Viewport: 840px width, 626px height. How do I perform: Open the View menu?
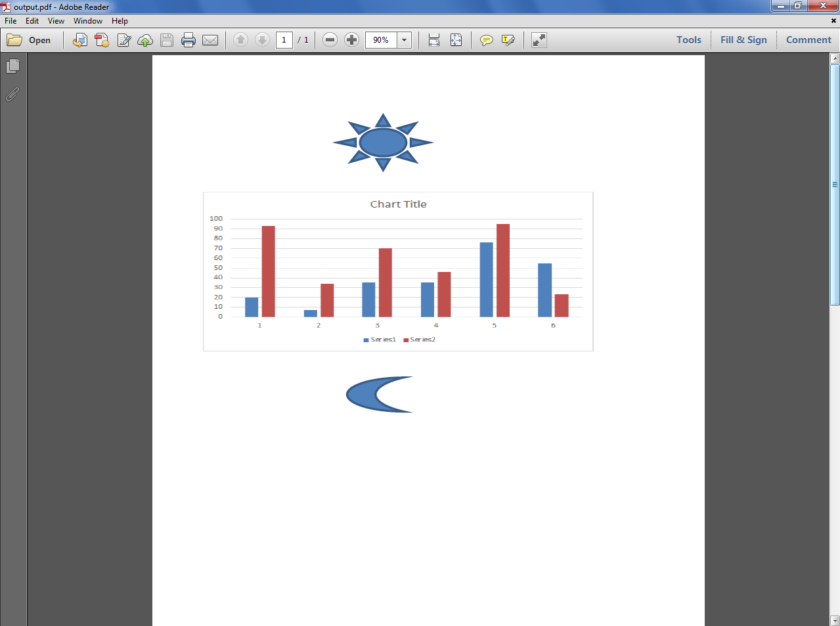pos(56,21)
